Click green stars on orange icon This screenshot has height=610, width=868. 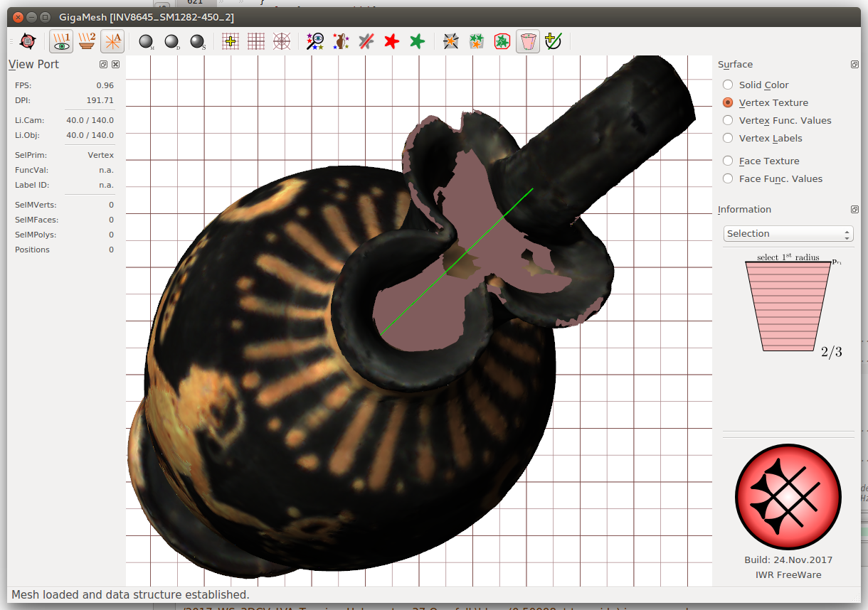pos(476,42)
